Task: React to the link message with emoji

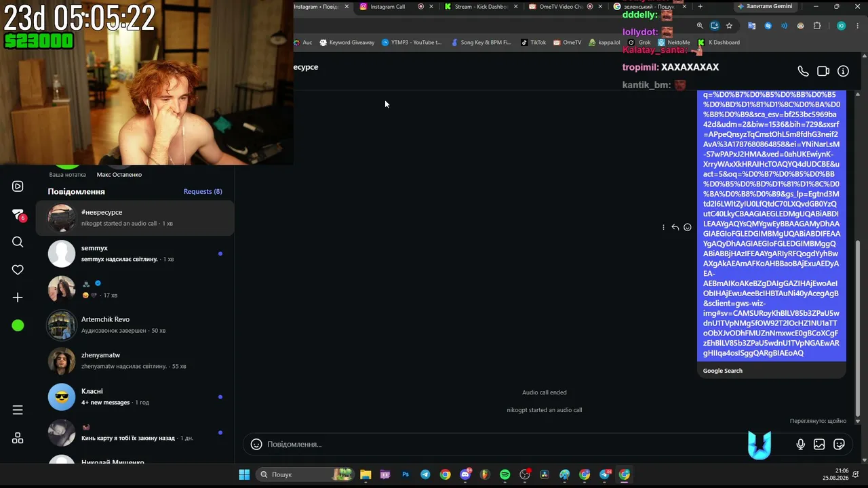Action: tap(688, 228)
